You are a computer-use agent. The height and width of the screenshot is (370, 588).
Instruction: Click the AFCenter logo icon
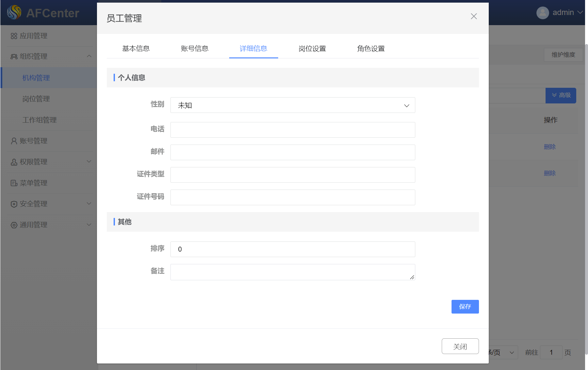(14, 13)
